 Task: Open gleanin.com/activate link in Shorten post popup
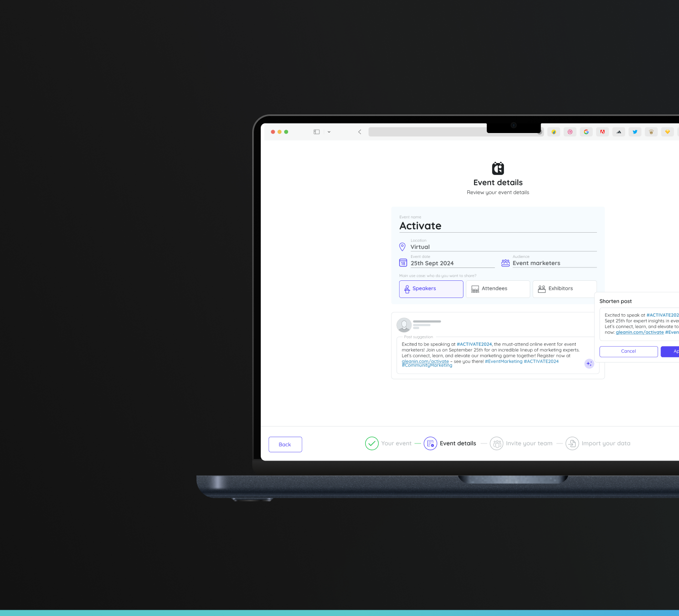coord(639,332)
